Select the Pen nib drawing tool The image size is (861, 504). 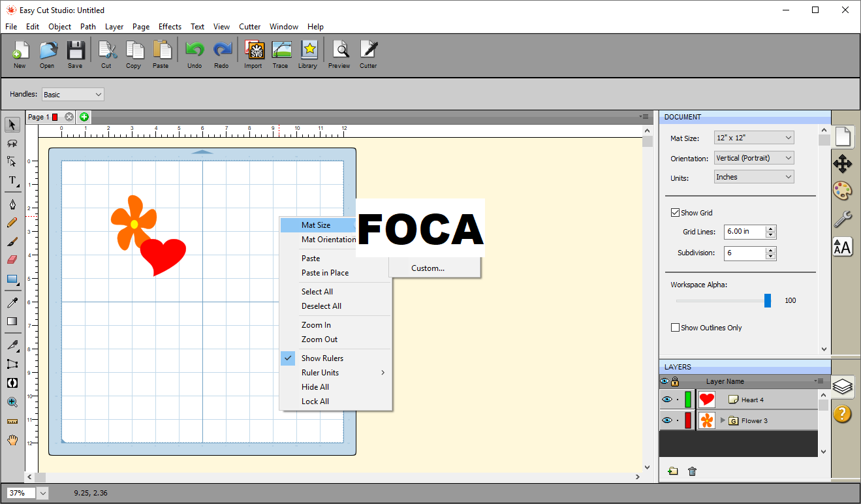[12, 204]
